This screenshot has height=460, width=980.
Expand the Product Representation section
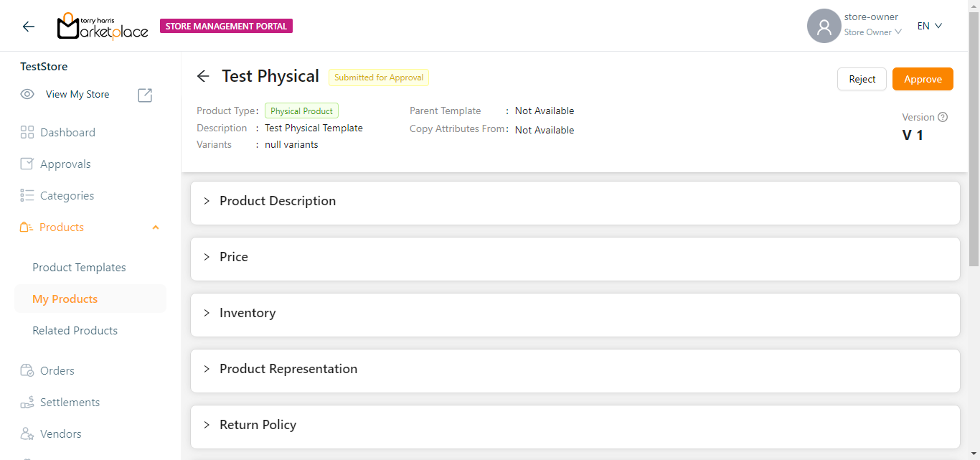click(288, 370)
